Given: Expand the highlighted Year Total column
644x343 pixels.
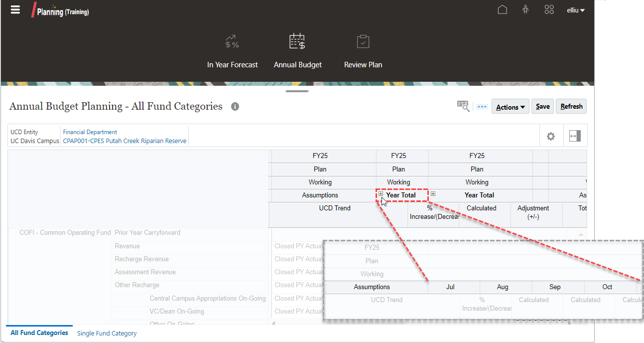Looking at the screenshot, I should coord(381,193).
